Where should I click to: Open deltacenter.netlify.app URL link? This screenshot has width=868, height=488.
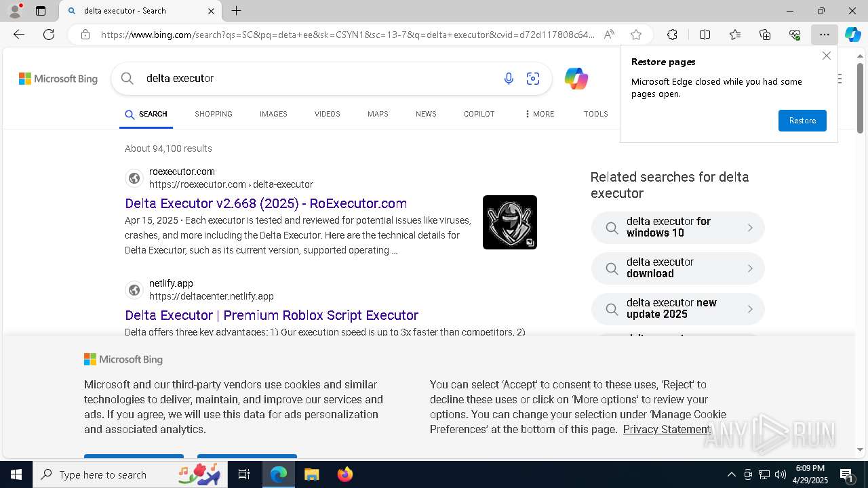click(x=212, y=296)
